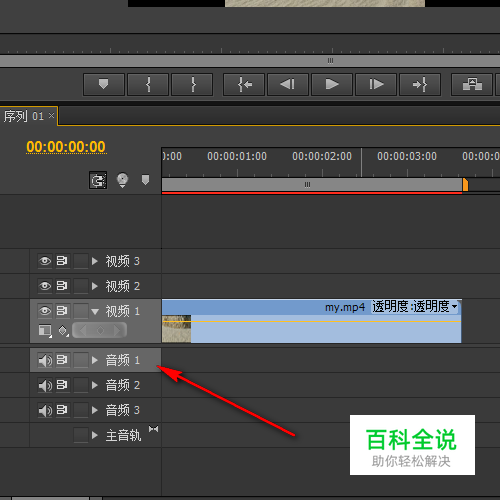Expand the 主音轨 master track
Image resolution: width=500 pixels, height=500 pixels.
pyautogui.click(x=95, y=435)
